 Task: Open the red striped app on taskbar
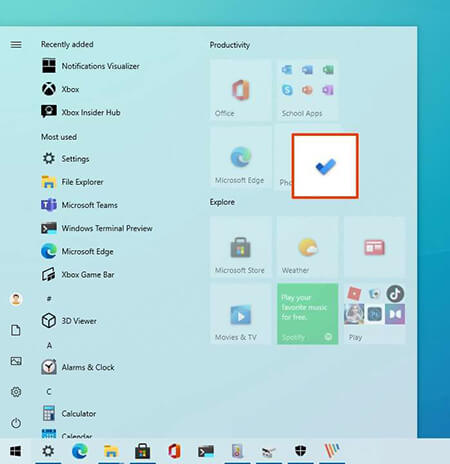[332, 451]
